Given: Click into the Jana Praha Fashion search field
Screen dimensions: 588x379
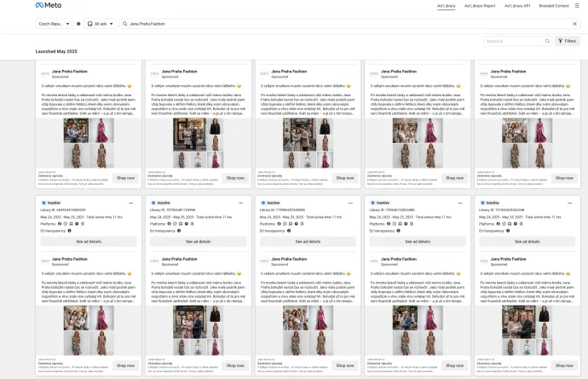Looking at the screenshot, I should click(x=349, y=24).
